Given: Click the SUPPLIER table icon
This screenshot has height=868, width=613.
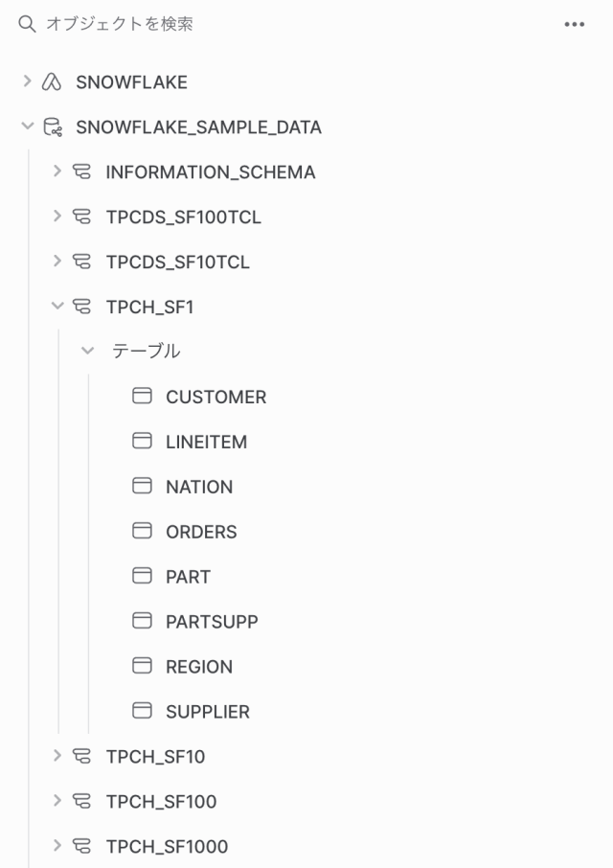Looking at the screenshot, I should click(x=142, y=711).
